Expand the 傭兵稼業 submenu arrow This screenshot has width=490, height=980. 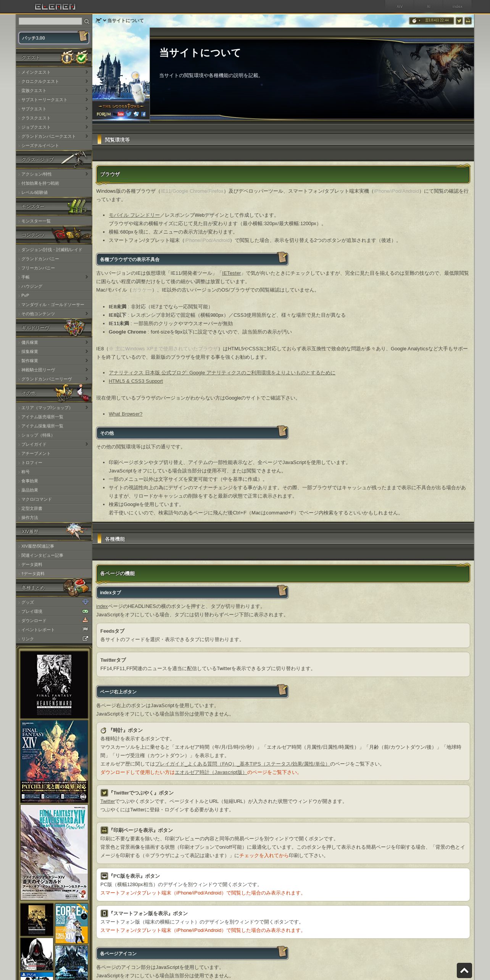pyautogui.click(x=87, y=342)
